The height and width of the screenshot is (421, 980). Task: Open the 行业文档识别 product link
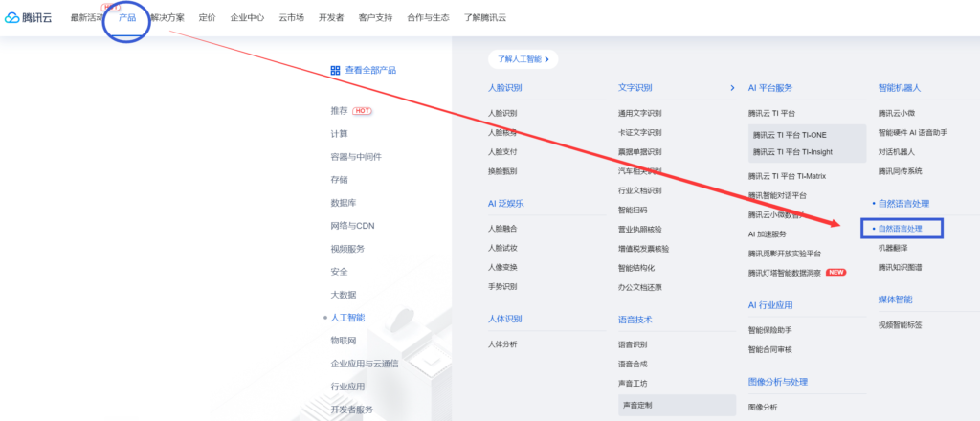click(x=640, y=190)
